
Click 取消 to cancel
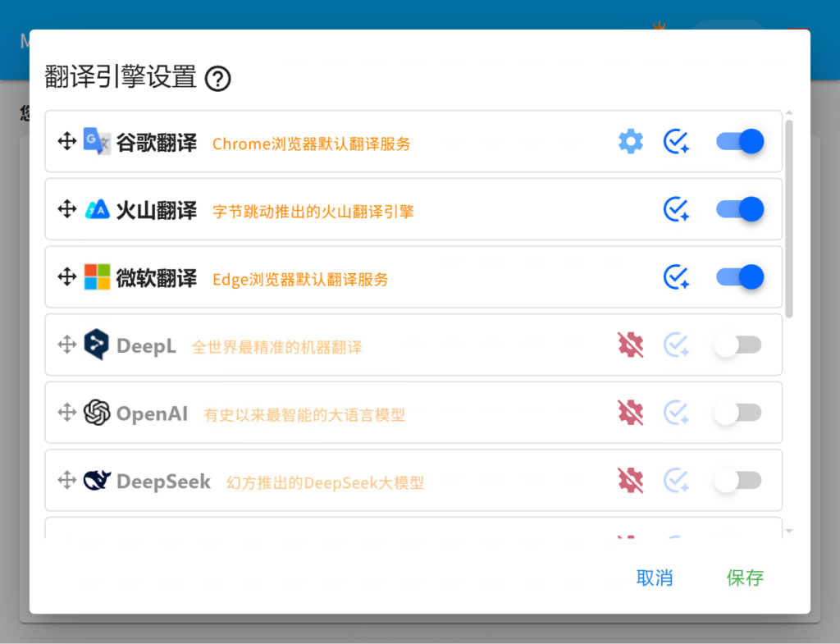click(x=654, y=578)
